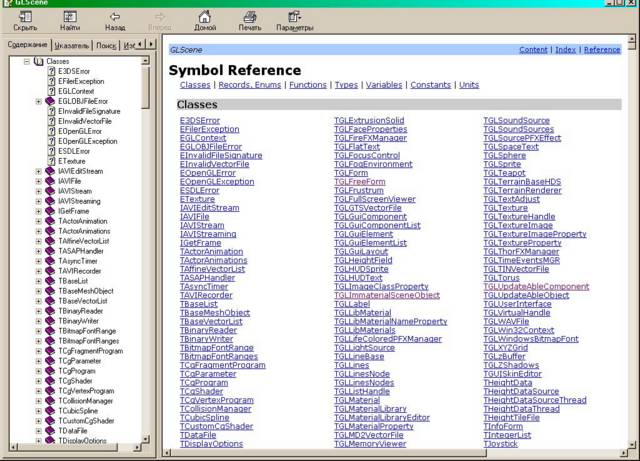Viewport: 640px width, 461px height.
Task: Jump to Units section link
Action: tap(469, 85)
